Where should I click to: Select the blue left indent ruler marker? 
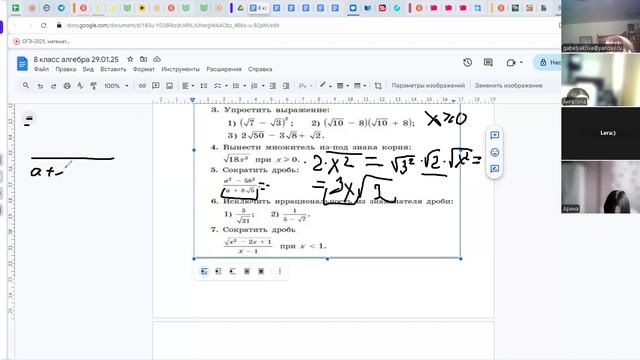pyautogui.click(x=192, y=100)
